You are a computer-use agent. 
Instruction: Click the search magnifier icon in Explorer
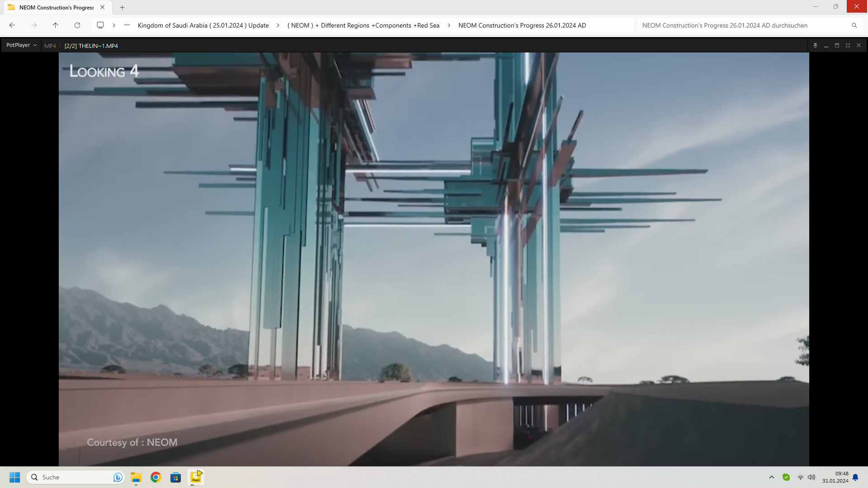click(854, 25)
